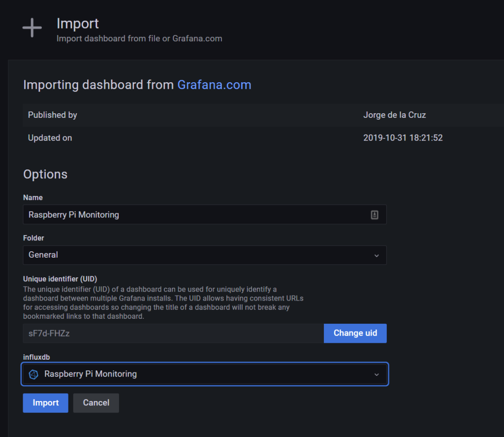This screenshot has height=437, width=504.
Task: Select the General folder value
Action: (43, 255)
